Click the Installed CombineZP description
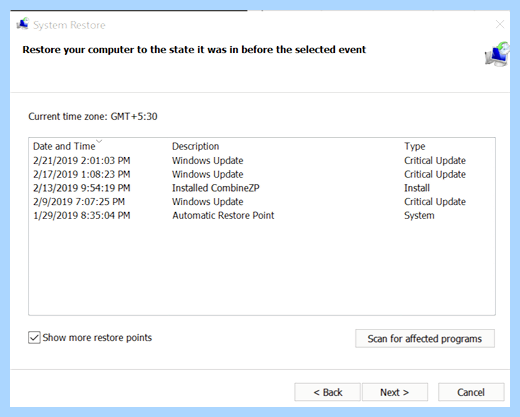 point(216,188)
